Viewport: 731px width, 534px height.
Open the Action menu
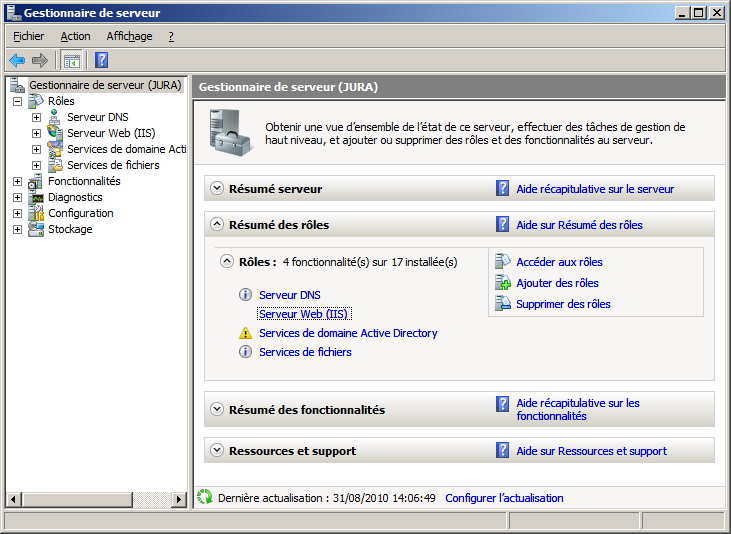(x=75, y=36)
